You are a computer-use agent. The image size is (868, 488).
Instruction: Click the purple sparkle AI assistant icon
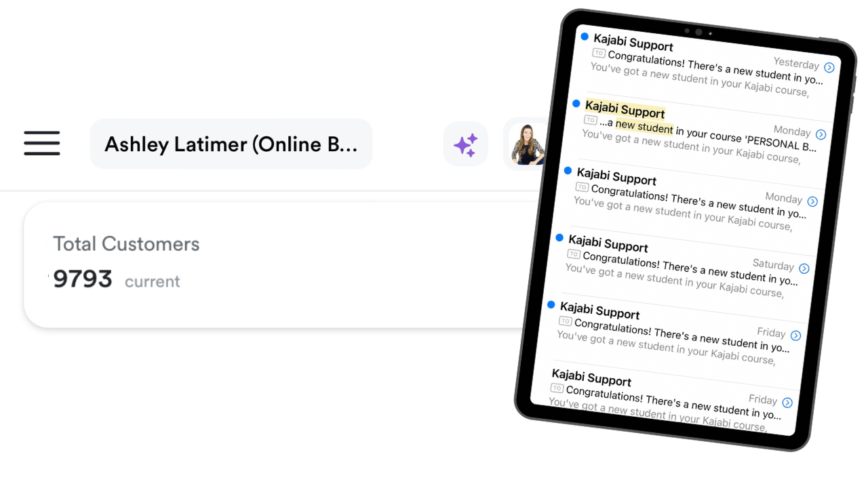point(466,144)
